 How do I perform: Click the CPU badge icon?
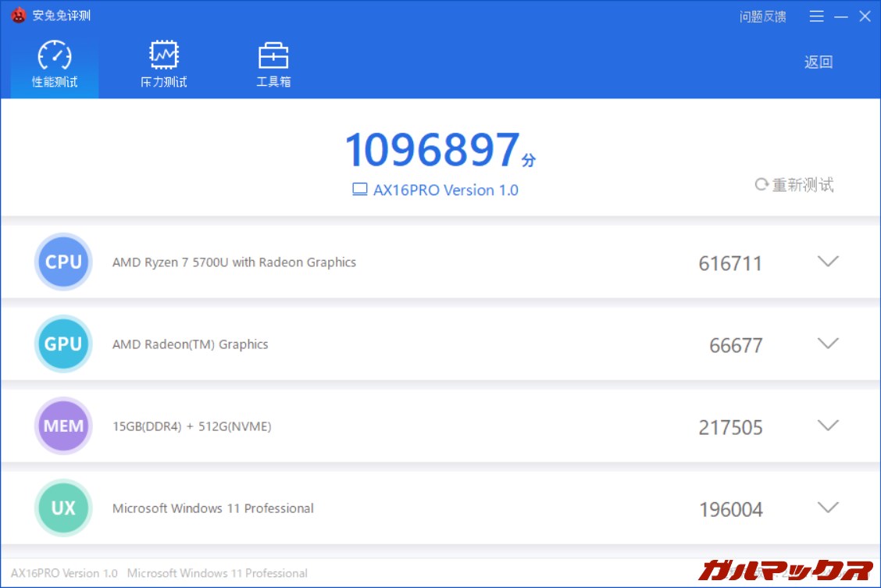pyautogui.click(x=63, y=262)
